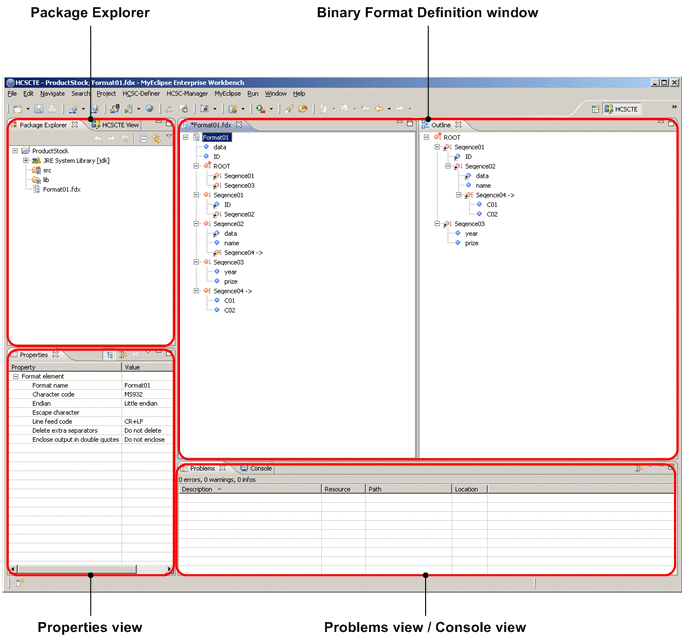Click the Save icon in the main toolbar
Image resolution: width=685 pixels, height=639 pixels.
click(x=38, y=108)
